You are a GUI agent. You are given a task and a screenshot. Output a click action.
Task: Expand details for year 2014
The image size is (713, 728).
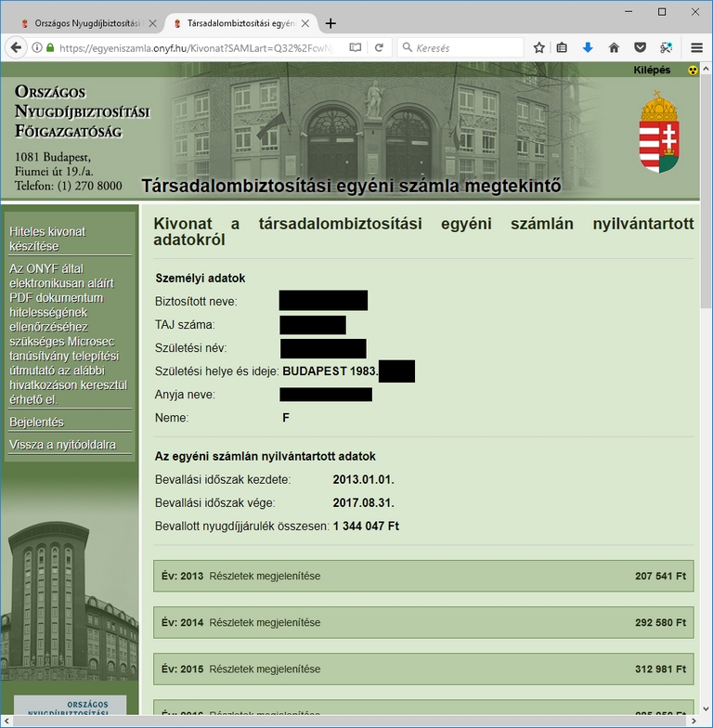pyautogui.click(x=265, y=622)
